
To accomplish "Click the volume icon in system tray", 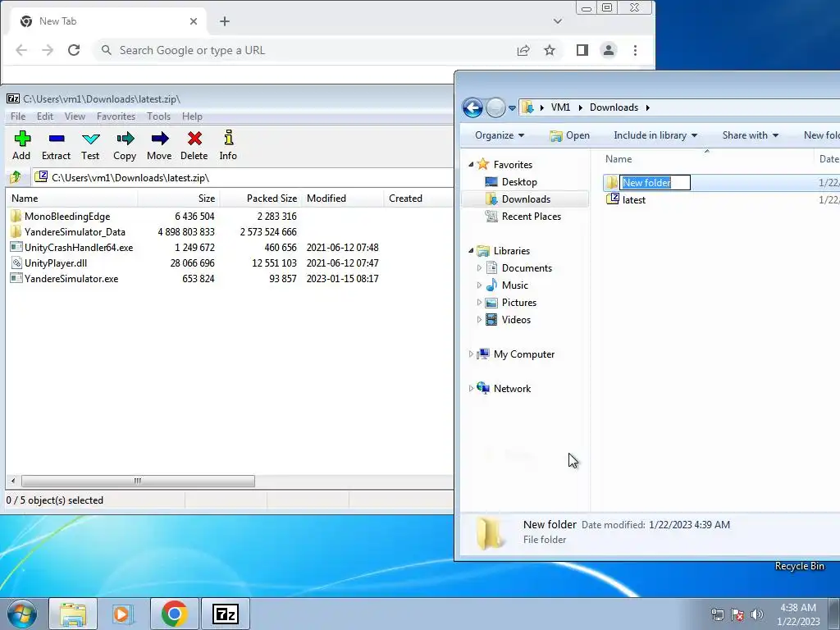I will pos(757,614).
